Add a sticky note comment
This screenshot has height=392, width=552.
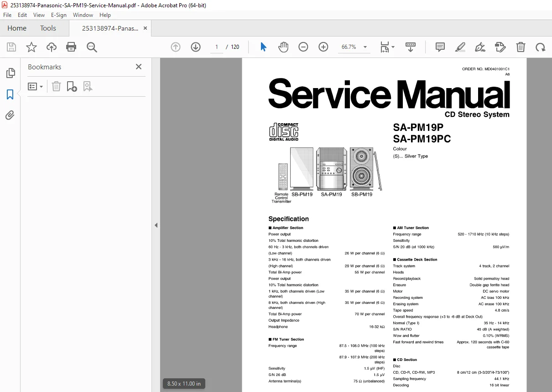440,47
